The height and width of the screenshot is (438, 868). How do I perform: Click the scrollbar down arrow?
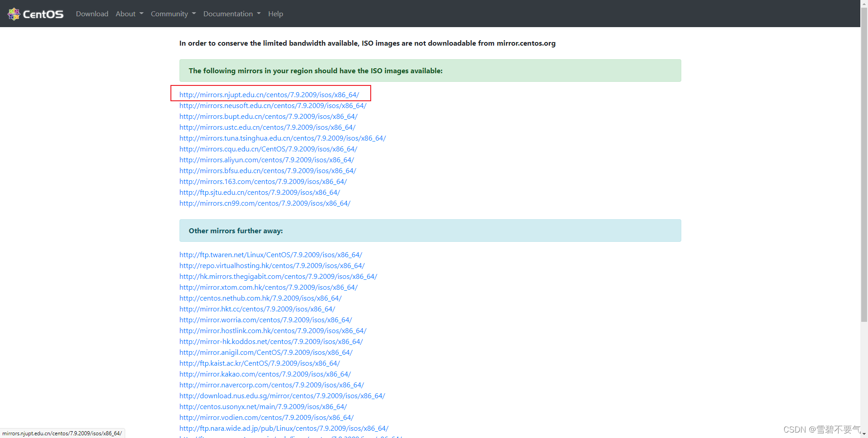[864, 434]
